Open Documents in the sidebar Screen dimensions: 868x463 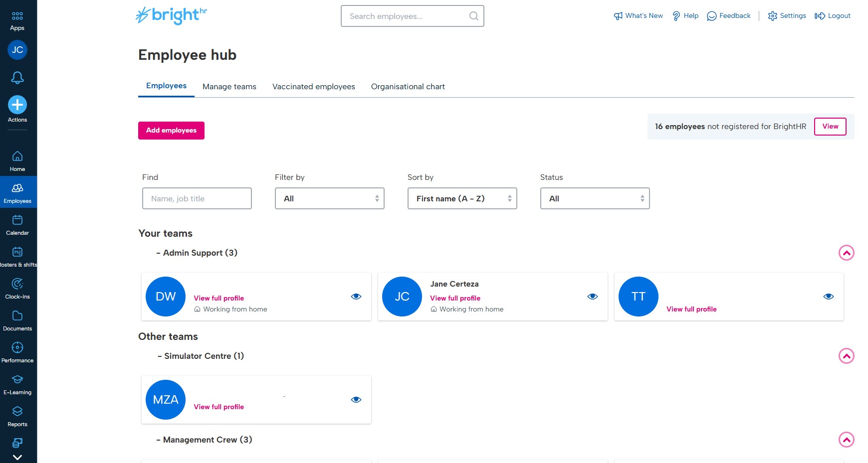click(17, 321)
